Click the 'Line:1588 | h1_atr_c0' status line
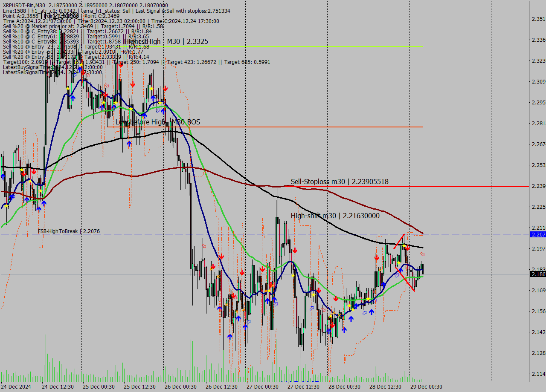 (x=116, y=10)
